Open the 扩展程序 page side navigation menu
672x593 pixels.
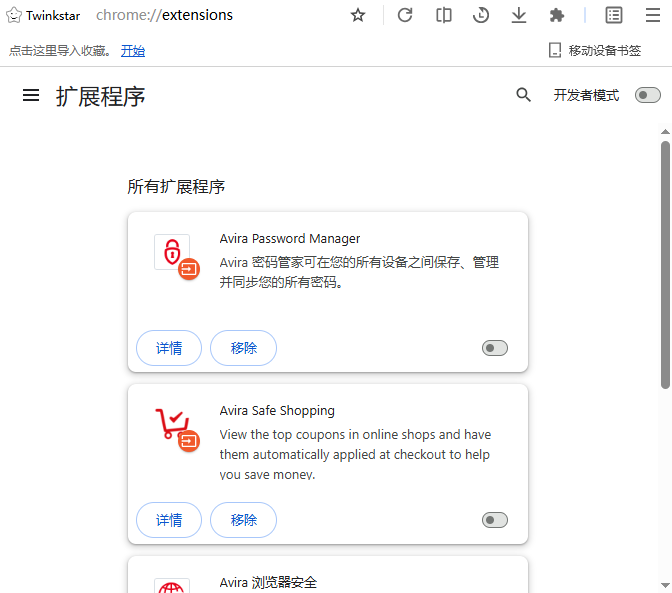tap(31, 96)
